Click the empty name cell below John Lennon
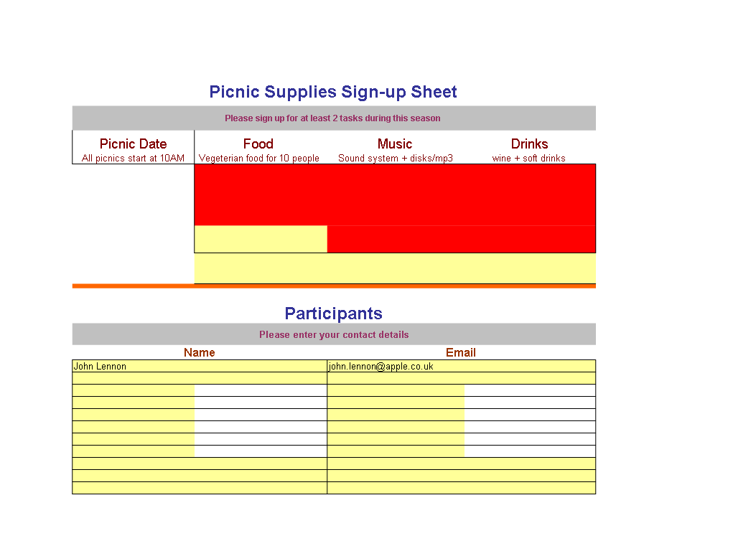Image resolution: width=756 pixels, height=546 pixels. pos(200,378)
